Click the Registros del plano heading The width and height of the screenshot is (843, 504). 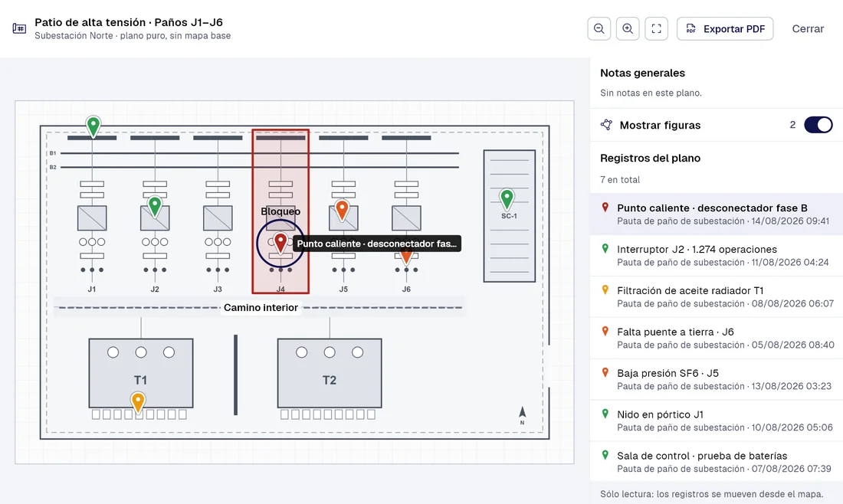tap(650, 158)
